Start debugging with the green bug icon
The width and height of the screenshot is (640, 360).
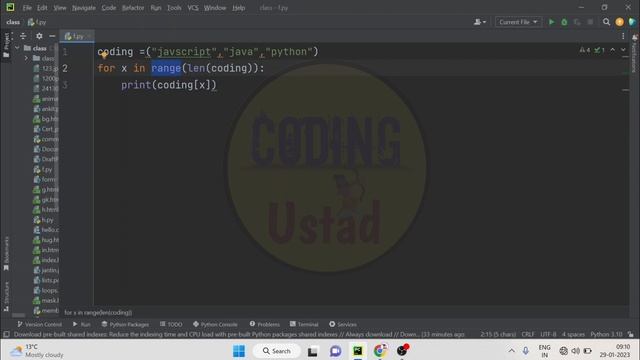coord(564,22)
